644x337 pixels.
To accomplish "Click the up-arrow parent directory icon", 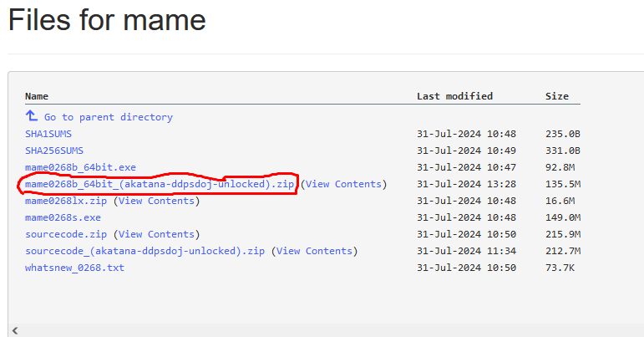I will [x=31, y=116].
